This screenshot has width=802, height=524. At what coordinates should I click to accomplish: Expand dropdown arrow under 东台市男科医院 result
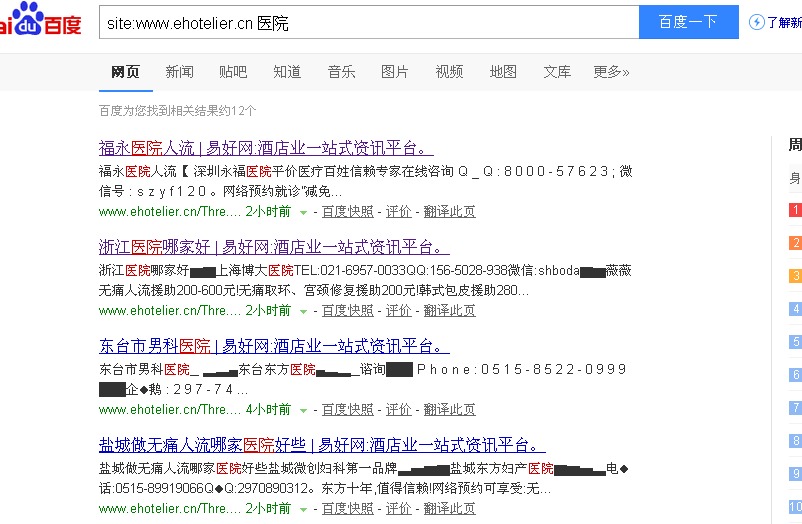(303, 410)
